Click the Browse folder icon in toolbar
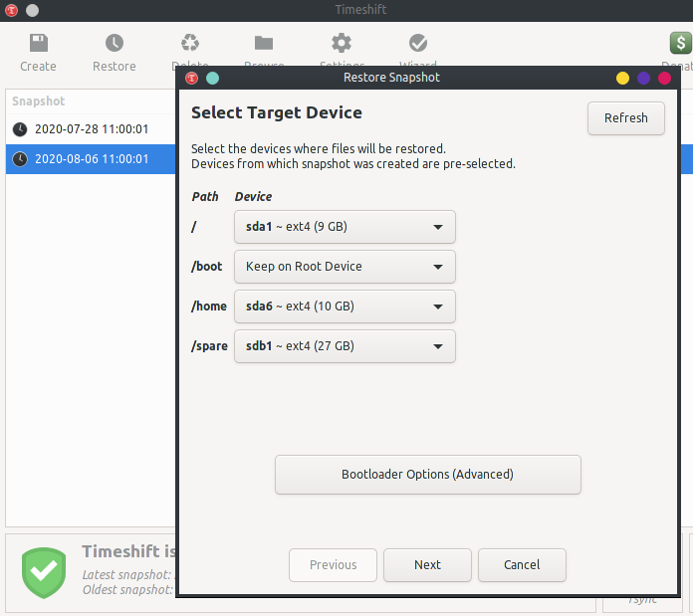The image size is (693, 616). (x=264, y=43)
